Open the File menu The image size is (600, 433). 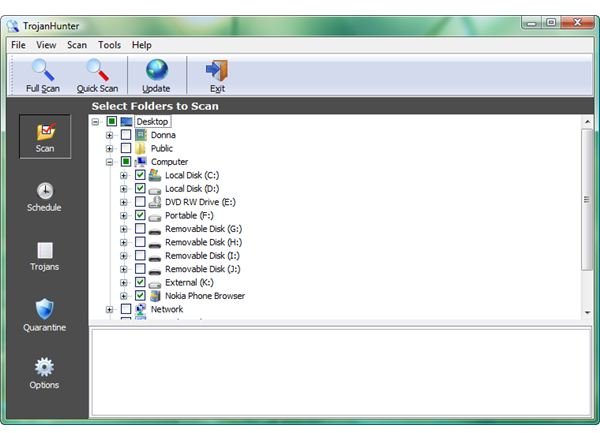(18, 45)
